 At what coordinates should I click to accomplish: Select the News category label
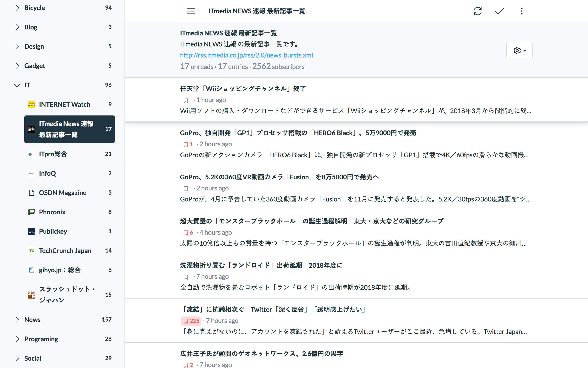32,319
